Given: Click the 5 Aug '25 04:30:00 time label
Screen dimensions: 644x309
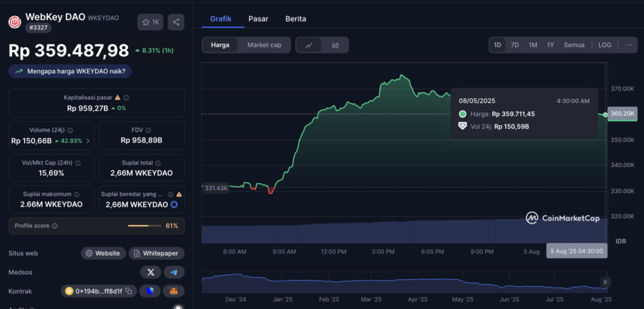Looking at the screenshot, I should pyautogui.click(x=577, y=251).
